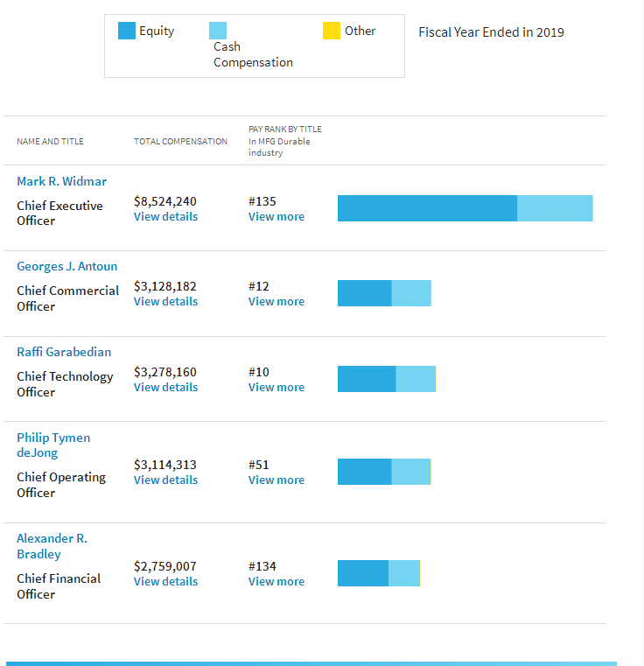View more about pay rank #51
This screenshot has height=666, width=644.
[276, 480]
